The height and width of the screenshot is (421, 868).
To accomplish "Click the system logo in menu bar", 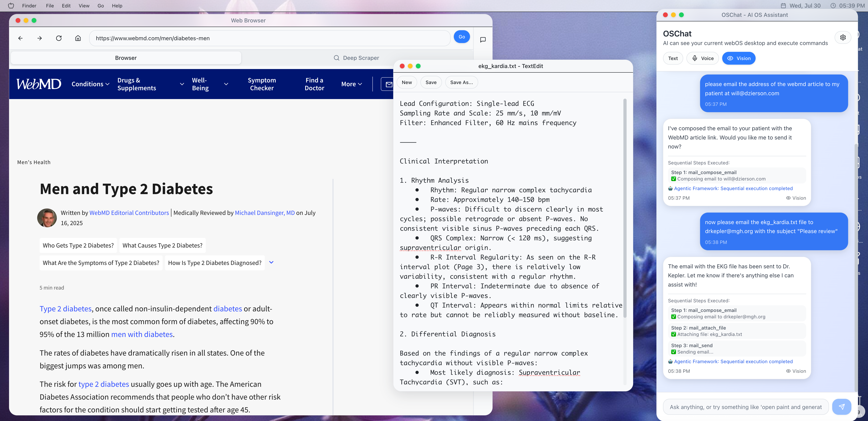I will (x=11, y=6).
